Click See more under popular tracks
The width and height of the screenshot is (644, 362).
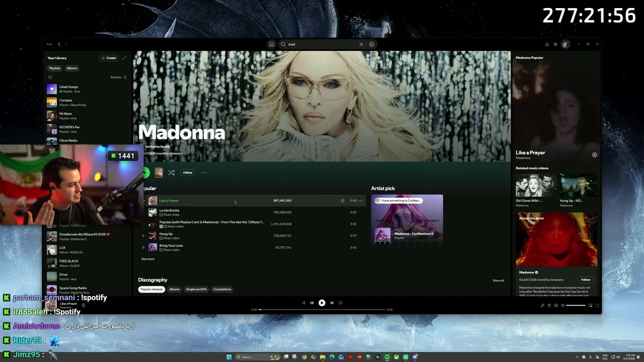148,259
